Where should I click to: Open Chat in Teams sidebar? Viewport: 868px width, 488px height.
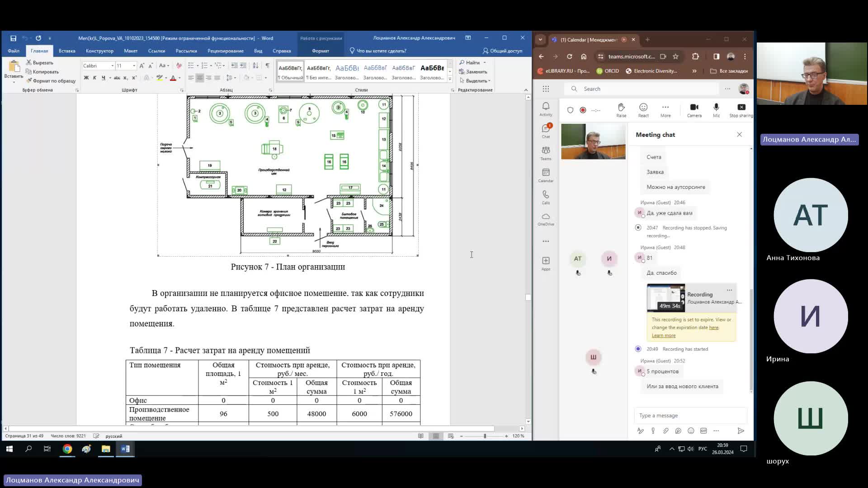point(546,131)
